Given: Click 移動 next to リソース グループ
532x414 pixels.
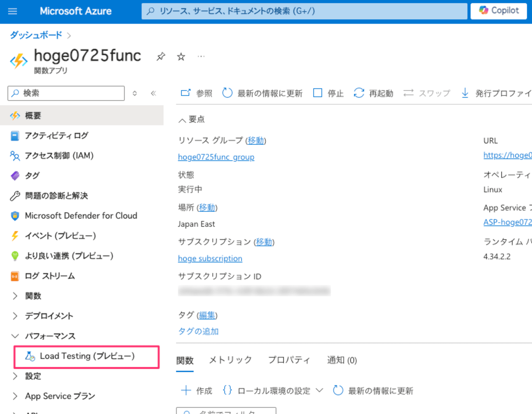Looking at the screenshot, I should 256,140.
